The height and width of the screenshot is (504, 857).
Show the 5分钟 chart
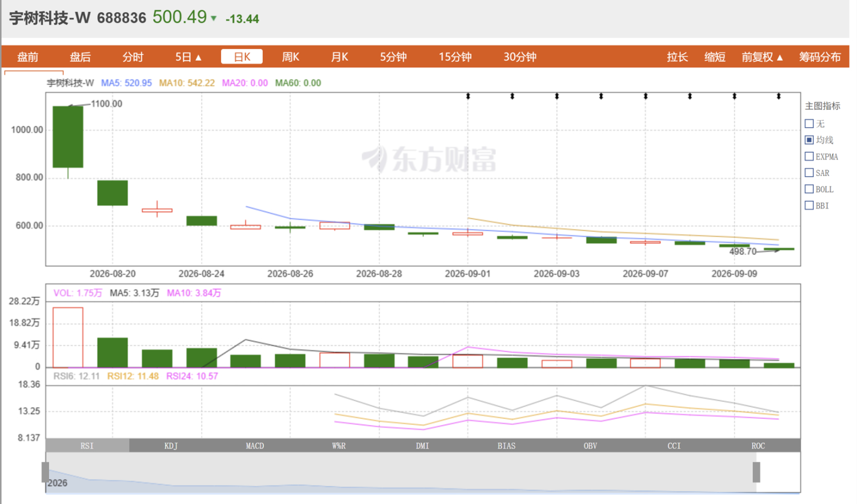tap(393, 57)
